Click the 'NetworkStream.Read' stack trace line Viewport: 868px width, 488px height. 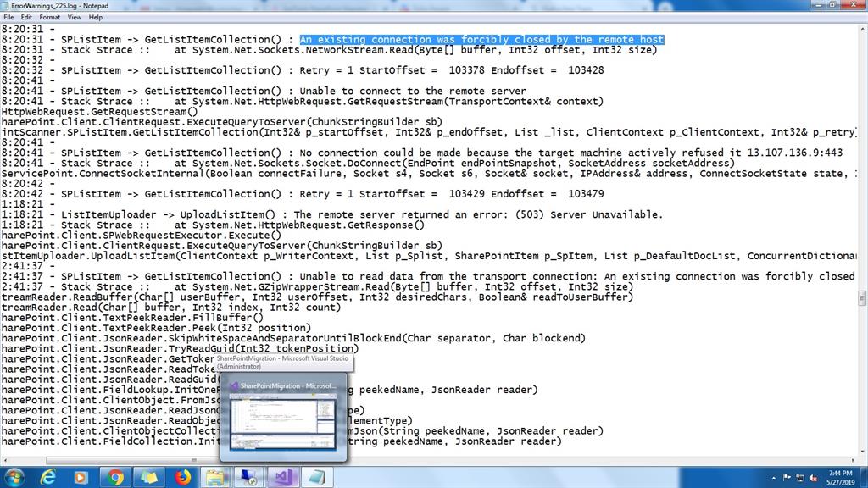click(x=330, y=50)
